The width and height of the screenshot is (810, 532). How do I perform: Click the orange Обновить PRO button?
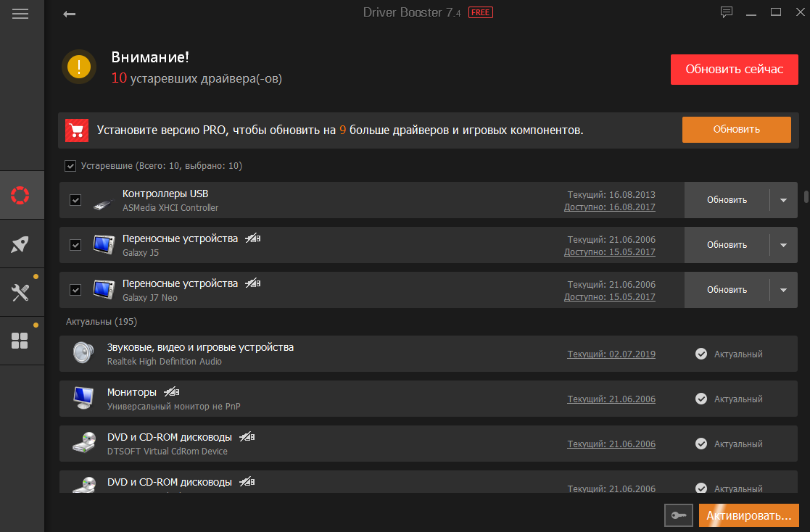[x=736, y=129]
